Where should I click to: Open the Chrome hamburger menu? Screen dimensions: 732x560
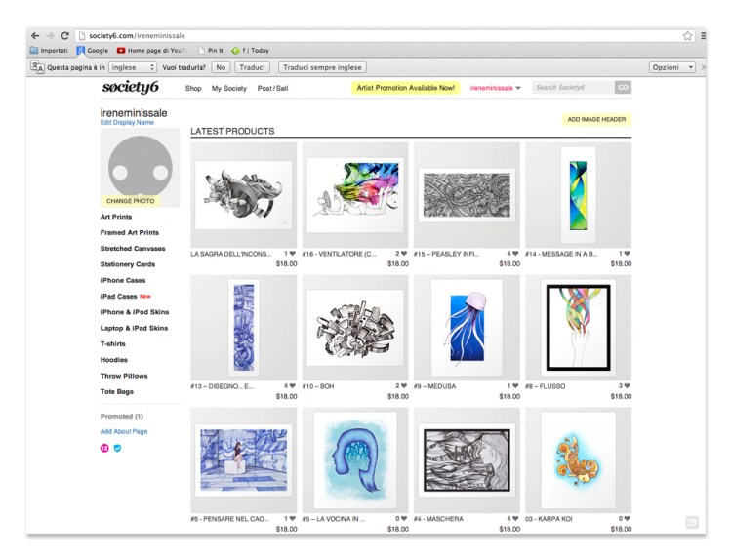click(x=703, y=35)
